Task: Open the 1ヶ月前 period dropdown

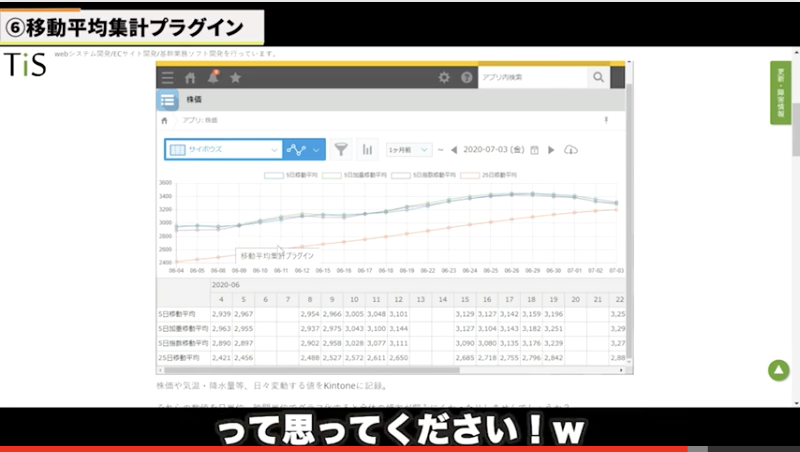Action: pyautogui.click(x=407, y=150)
